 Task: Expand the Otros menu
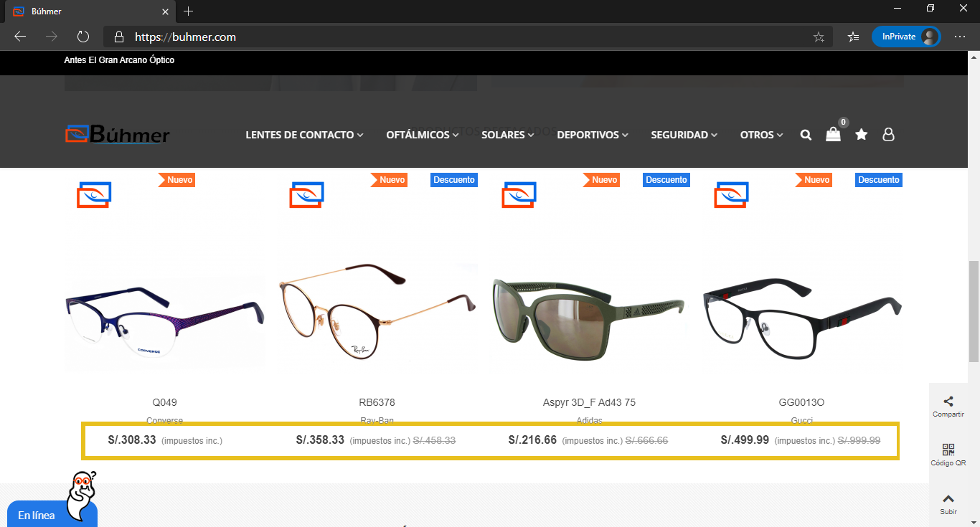pyautogui.click(x=761, y=135)
